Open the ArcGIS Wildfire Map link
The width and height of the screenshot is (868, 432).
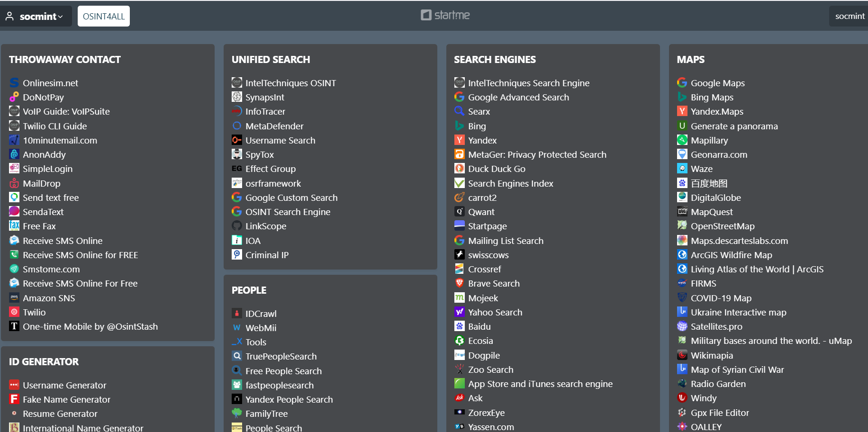tap(731, 255)
